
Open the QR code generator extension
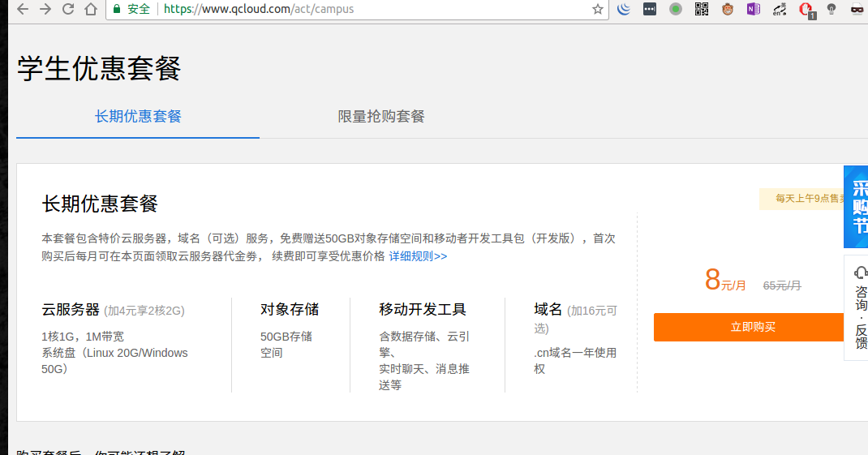tap(702, 10)
